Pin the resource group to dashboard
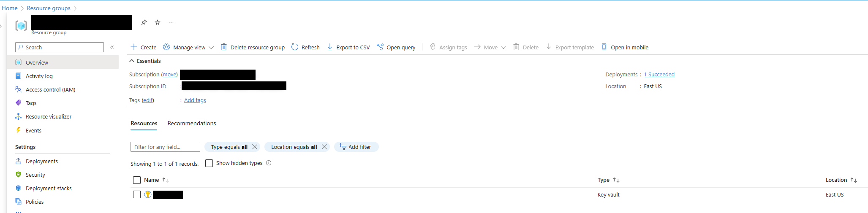 click(144, 22)
